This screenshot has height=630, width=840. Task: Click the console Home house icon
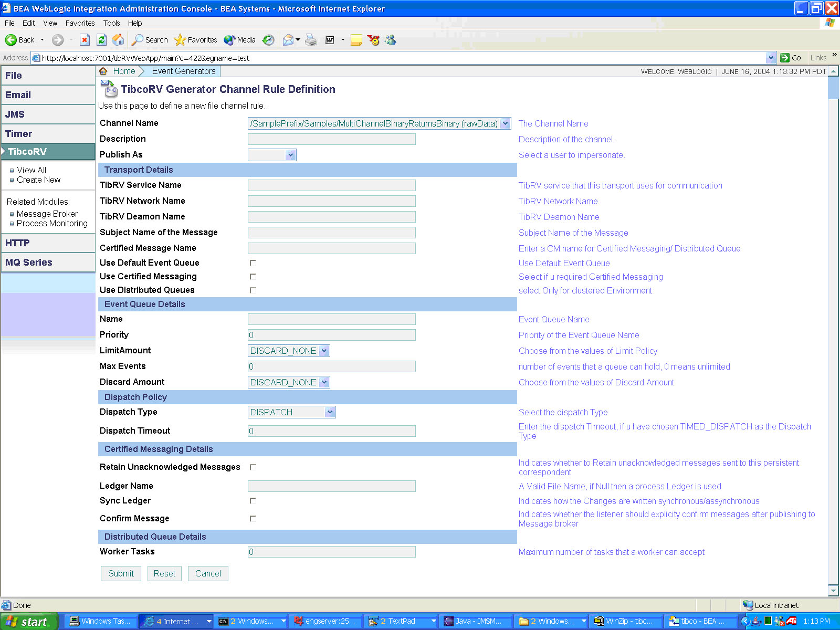click(103, 71)
